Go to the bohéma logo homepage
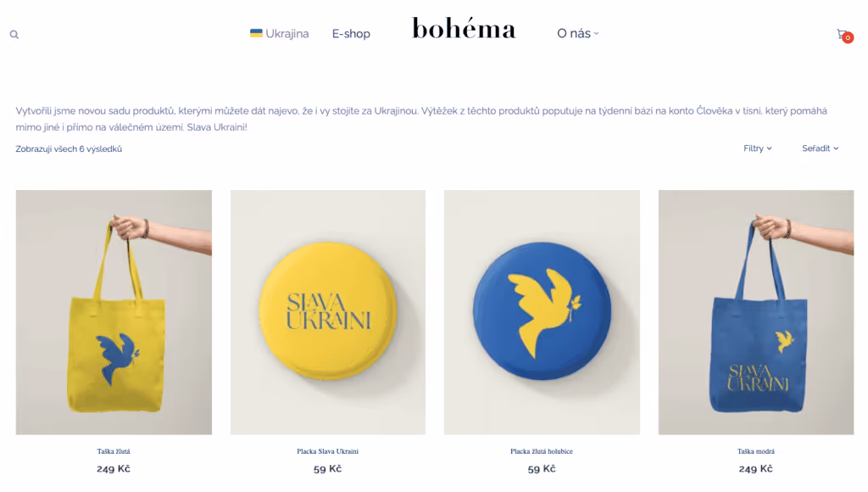Viewport: 868px width, 492px height. tap(464, 29)
